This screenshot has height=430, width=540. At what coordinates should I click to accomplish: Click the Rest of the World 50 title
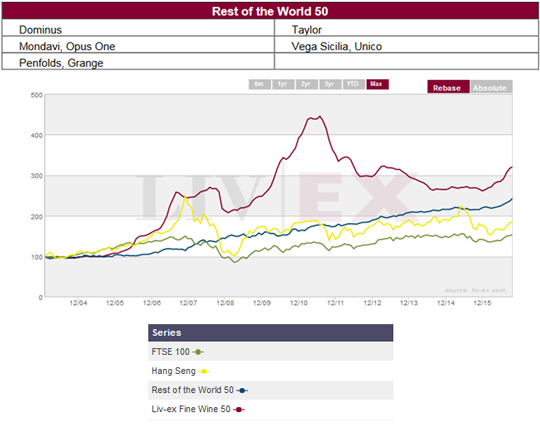click(x=270, y=11)
